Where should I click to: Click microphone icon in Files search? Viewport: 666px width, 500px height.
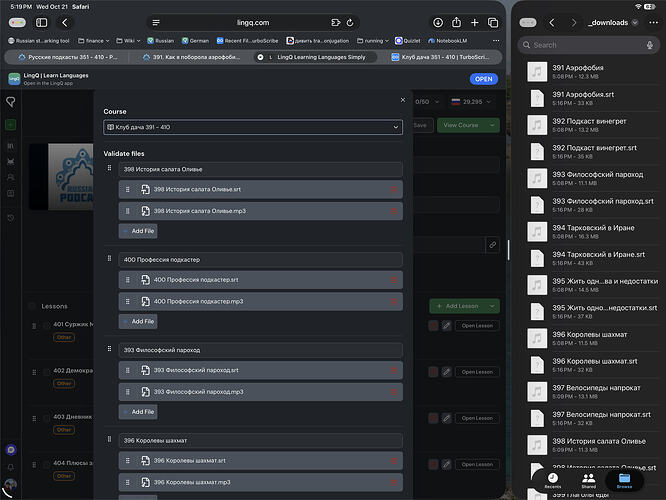649,45
